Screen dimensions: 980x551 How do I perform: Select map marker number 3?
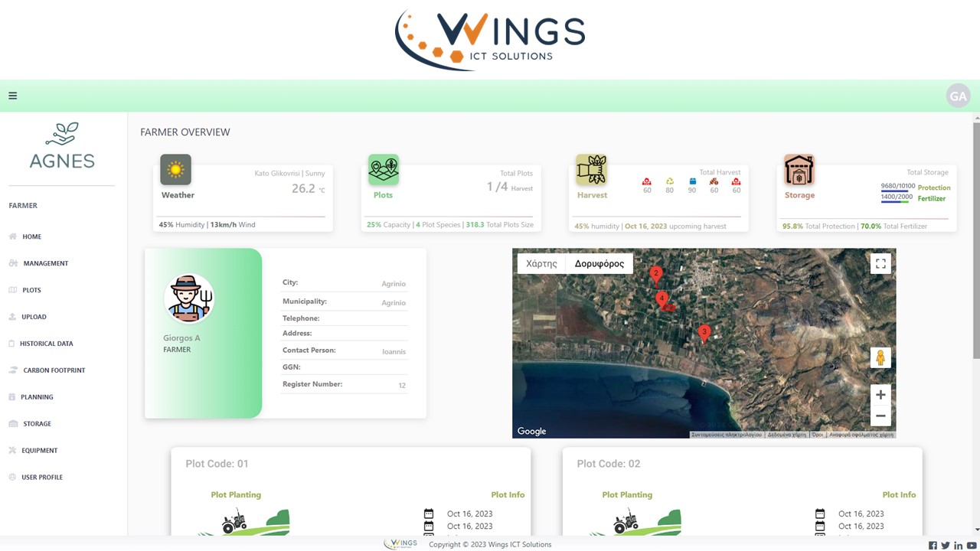tap(704, 334)
